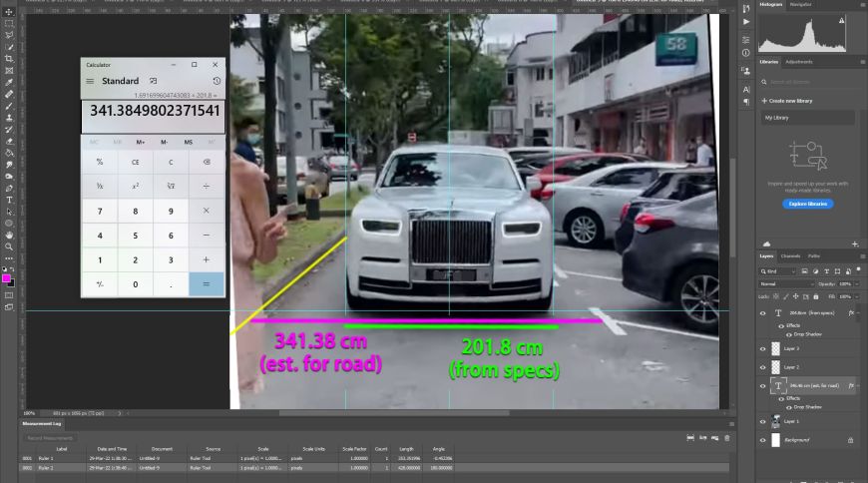The height and width of the screenshot is (483, 868).
Task: Click Calculator keep on top icon
Action: pyautogui.click(x=154, y=81)
